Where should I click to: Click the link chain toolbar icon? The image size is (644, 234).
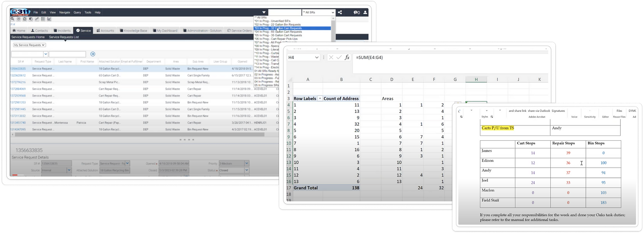pyautogui.click(x=37, y=19)
